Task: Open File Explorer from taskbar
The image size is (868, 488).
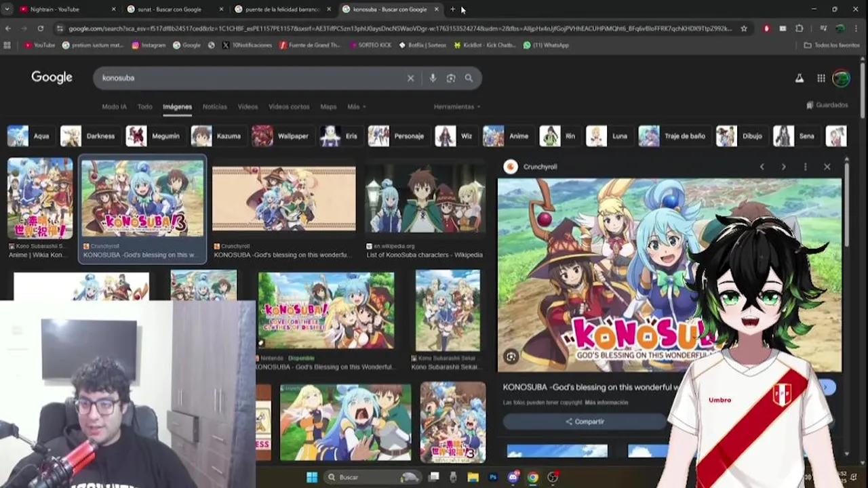Action: (x=473, y=477)
